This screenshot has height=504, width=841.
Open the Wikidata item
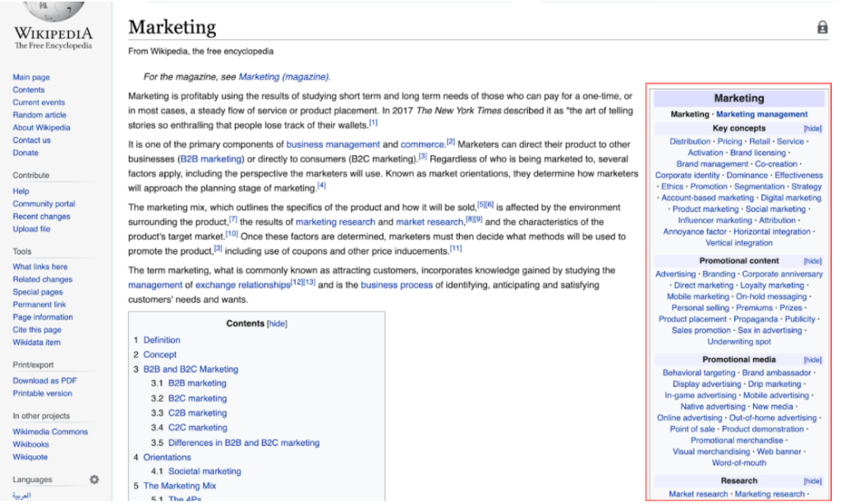tap(36, 342)
